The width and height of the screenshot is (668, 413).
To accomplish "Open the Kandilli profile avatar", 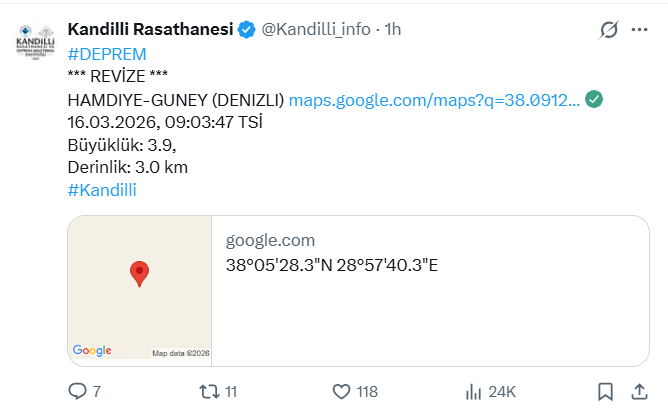I will (36, 42).
